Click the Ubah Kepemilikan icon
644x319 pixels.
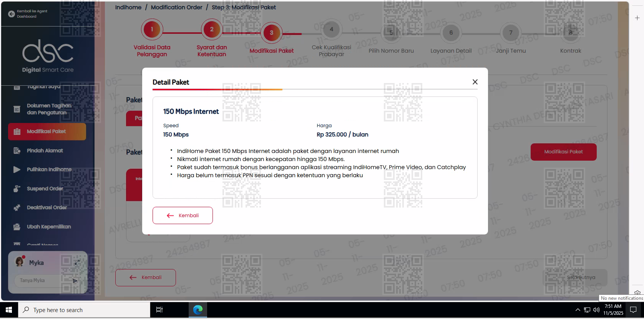[x=17, y=227]
